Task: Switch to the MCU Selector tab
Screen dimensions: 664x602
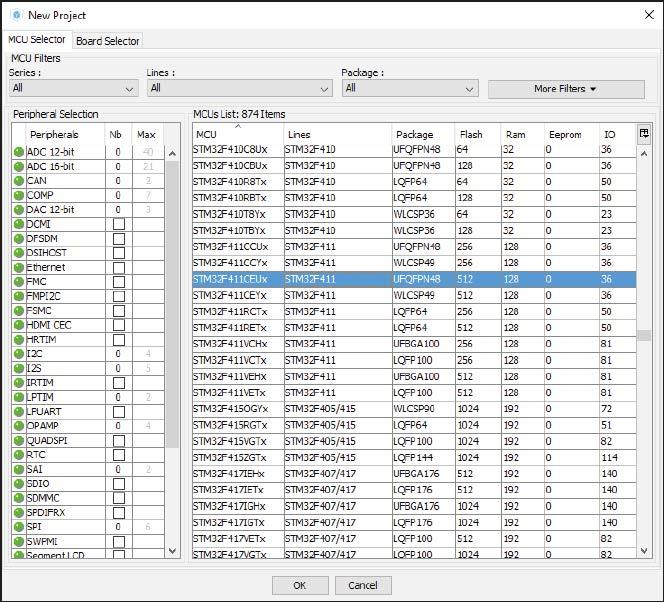Action: pos(37,39)
